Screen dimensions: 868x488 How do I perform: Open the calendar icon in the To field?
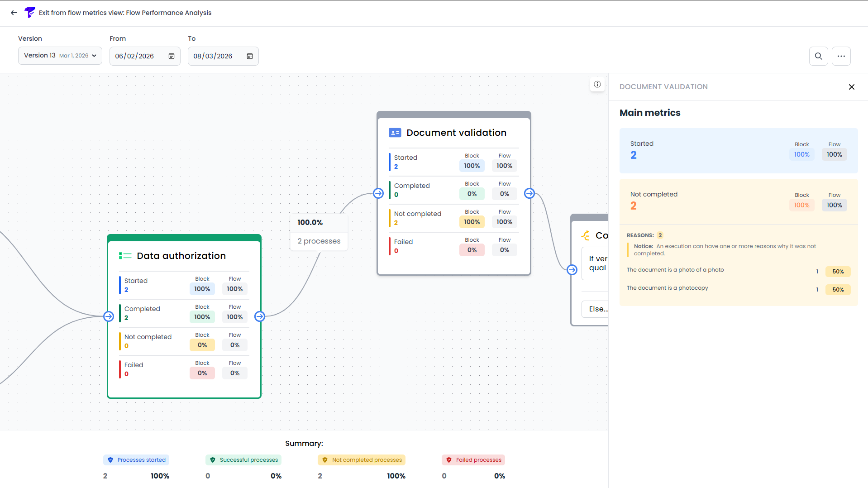249,56
